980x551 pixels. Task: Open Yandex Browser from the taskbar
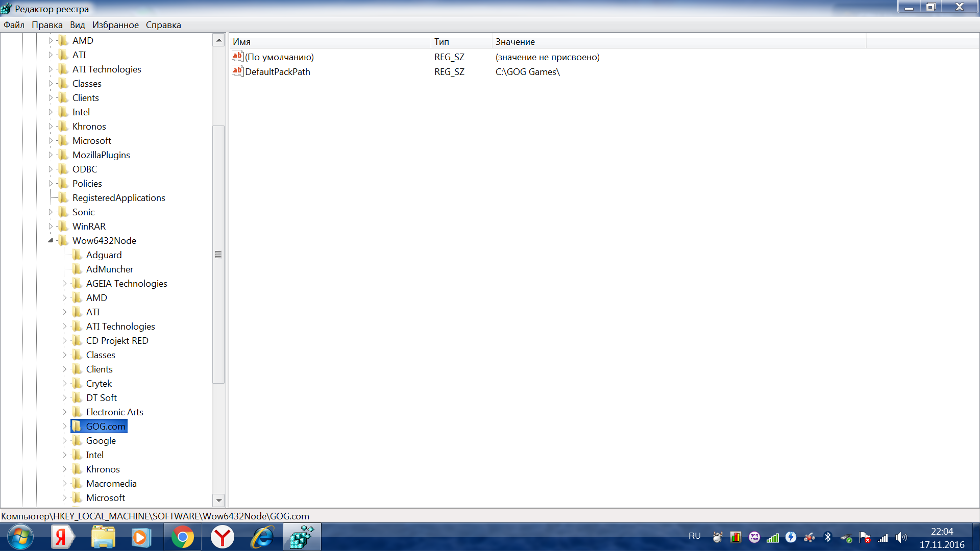coord(223,537)
